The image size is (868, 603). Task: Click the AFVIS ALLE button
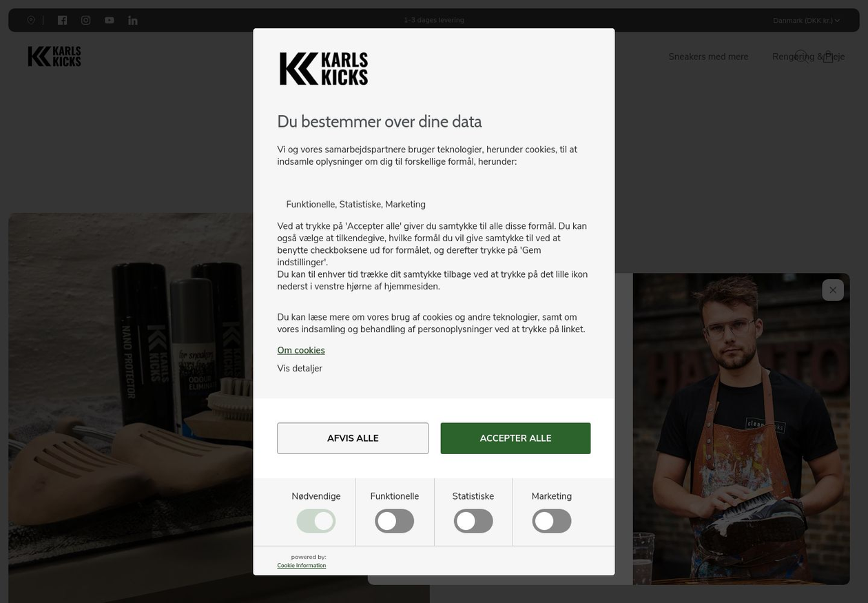[x=353, y=438]
